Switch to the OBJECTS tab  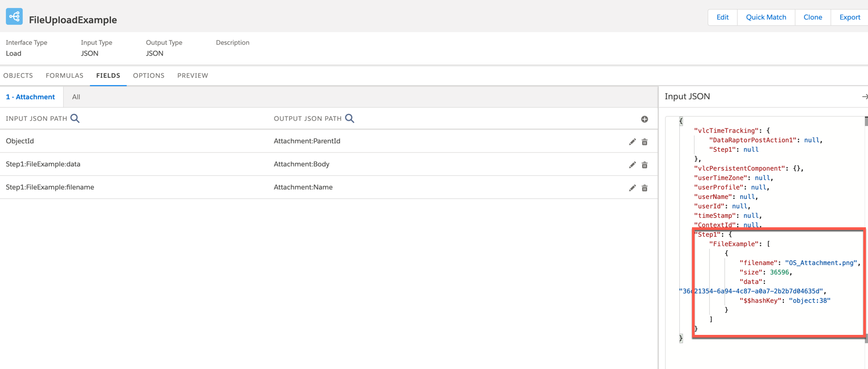18,76
